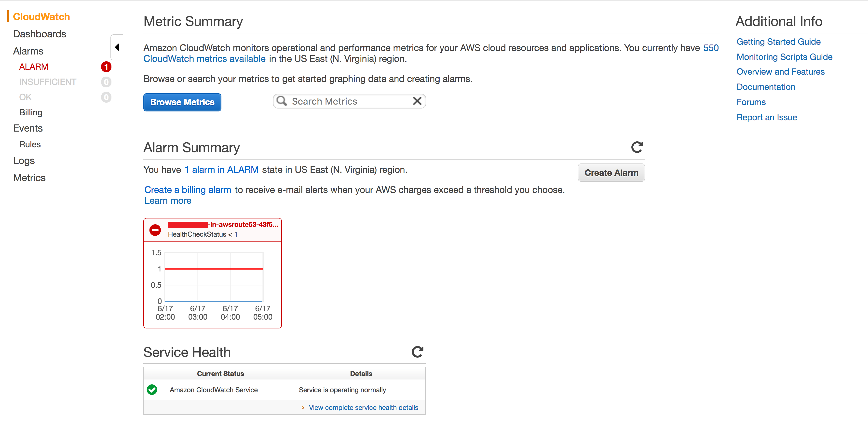The width and height of the screenshot is (868, 433).
Task: Click the INSUFFICIENT count badge
Action: [x=106, y=82]
